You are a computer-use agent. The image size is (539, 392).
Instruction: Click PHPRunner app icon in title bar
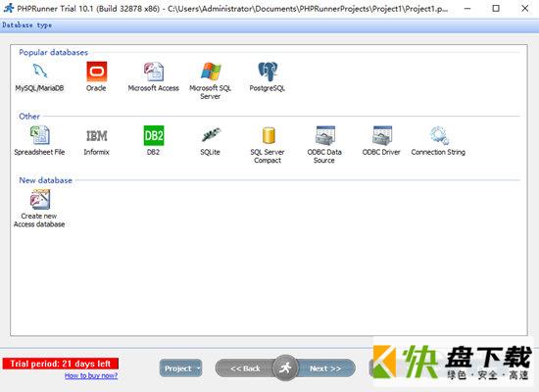[9, 8]
